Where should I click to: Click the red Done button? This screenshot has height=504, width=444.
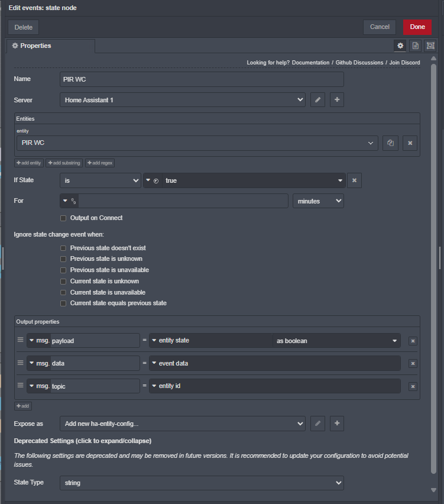point(417,27)
